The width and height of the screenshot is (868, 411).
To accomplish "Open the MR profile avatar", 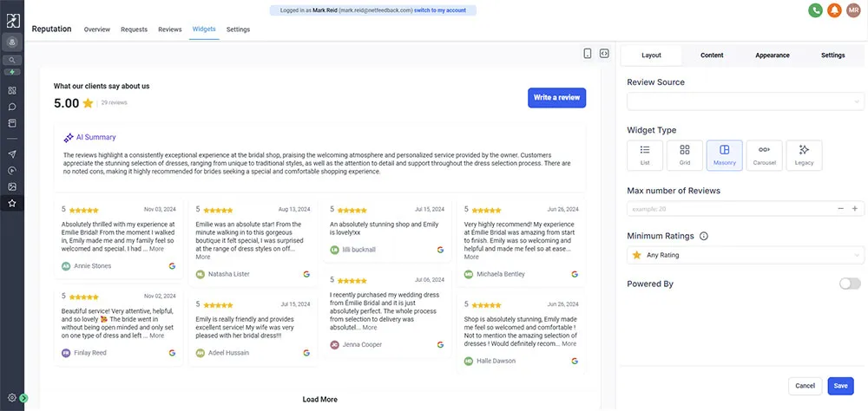I will (x=853, y=10).
